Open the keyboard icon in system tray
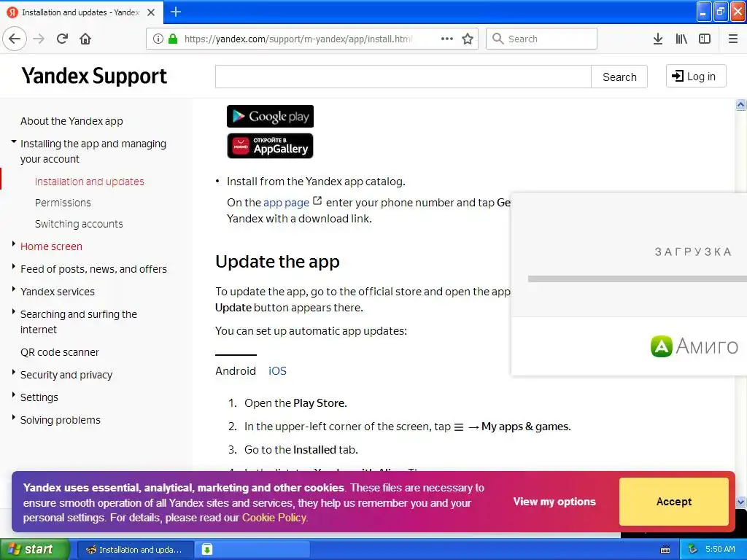 point(665,550)
